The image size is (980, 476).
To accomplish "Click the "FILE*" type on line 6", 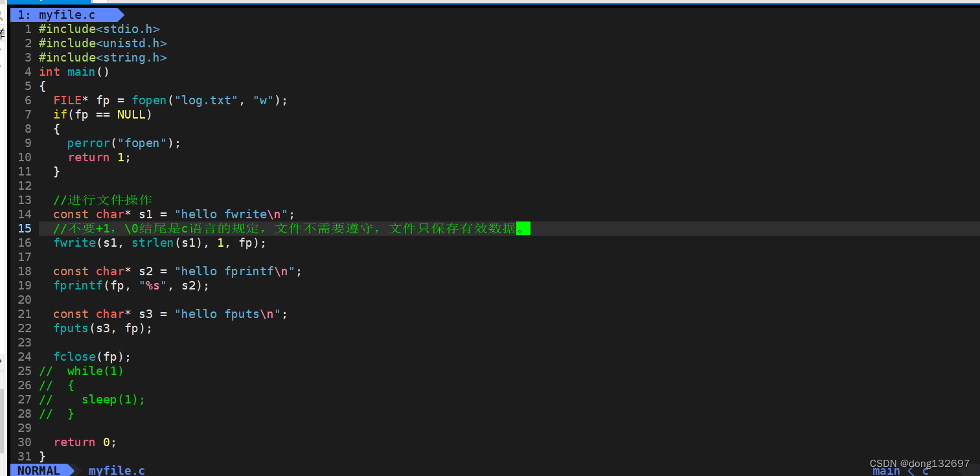I will pyautogui.click(x=71, y=100).
